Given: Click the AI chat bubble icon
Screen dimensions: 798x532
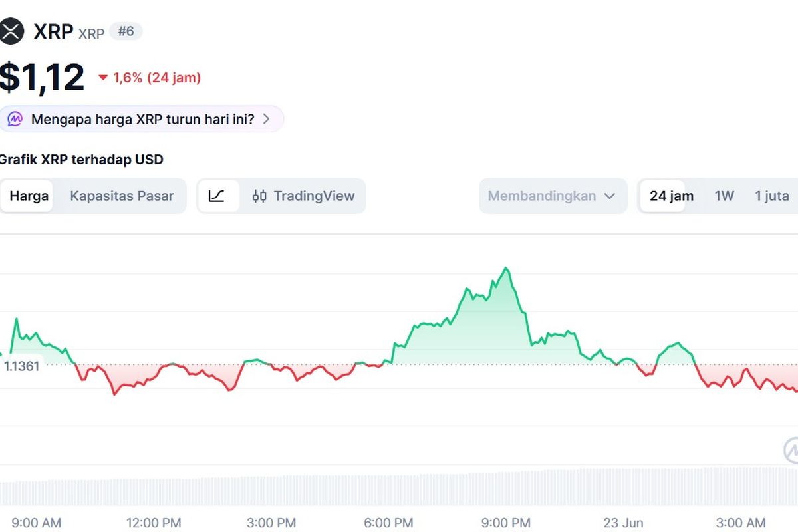Looking at the screenshot, I should click(x=15, y=119).
